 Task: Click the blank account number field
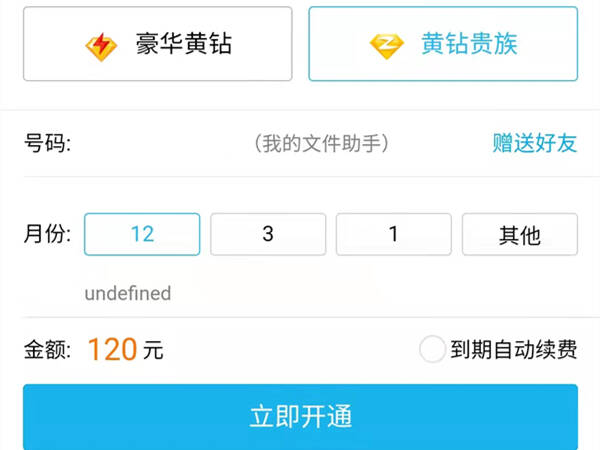tap(163, 143)
